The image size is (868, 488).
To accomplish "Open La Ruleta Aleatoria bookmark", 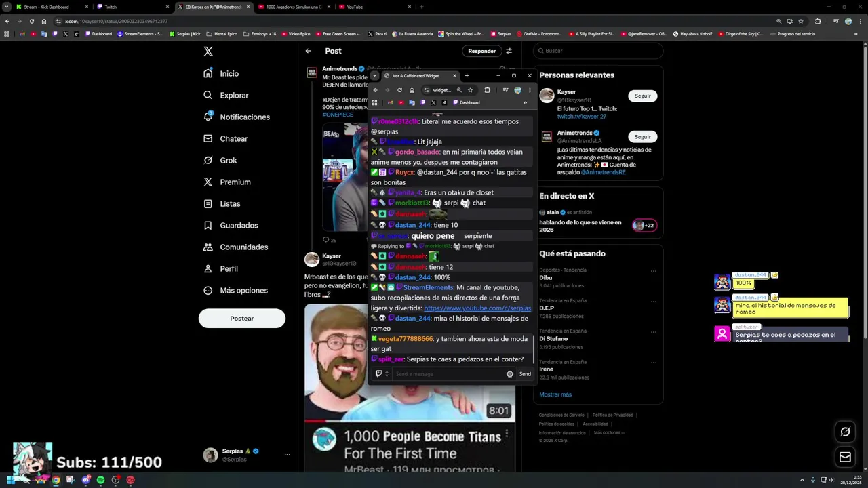I will (412, 33).
